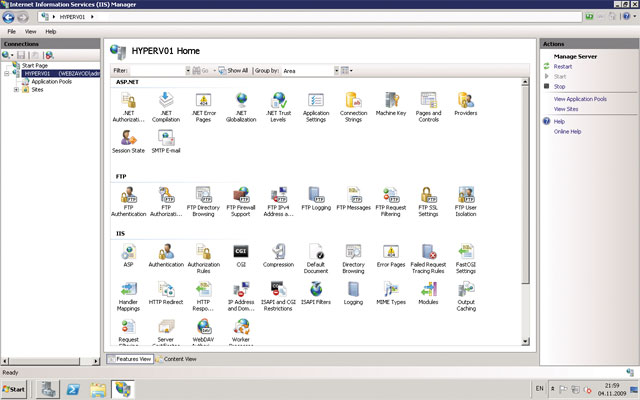Open the File menu
The image size is (640, 400).
[x=11, y=31]
